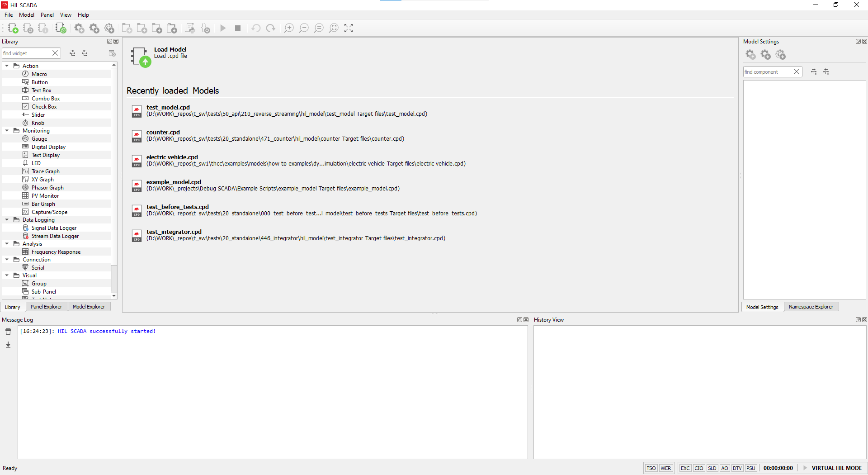Open recent model electric vehicle.cpd
The image size is (868, 475).
(x=172, y=157)
